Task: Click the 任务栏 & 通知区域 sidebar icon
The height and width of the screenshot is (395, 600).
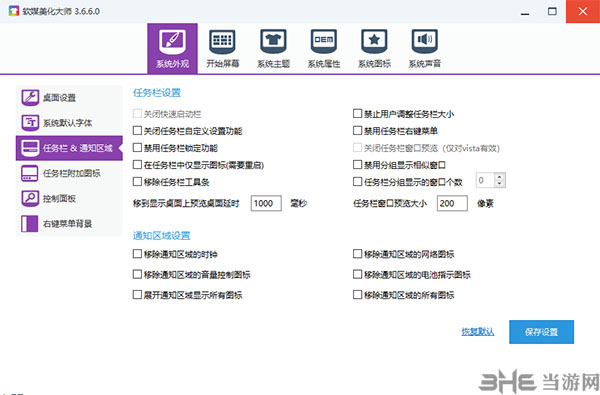Action: click(x=30, y=148)
